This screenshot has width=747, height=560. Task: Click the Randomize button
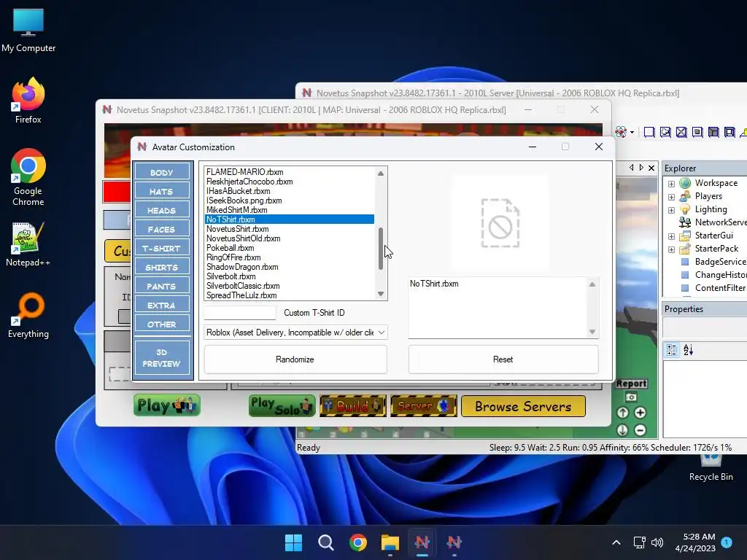[295, 359]
